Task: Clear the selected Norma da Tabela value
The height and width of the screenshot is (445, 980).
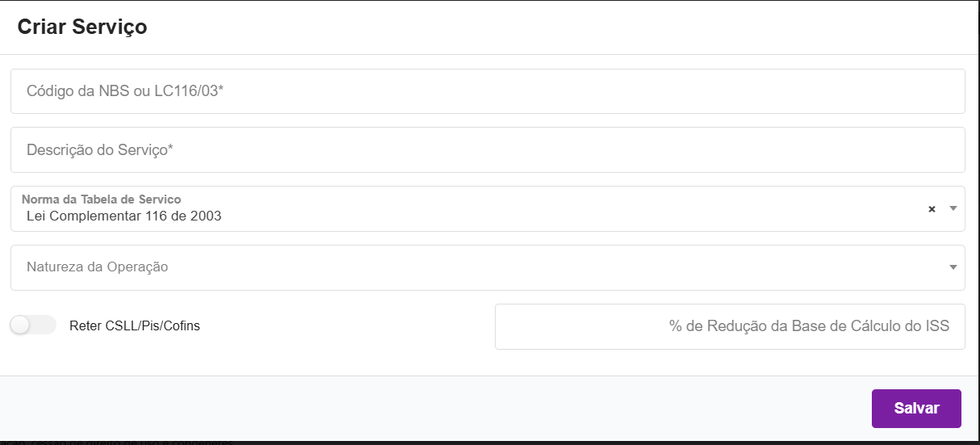Action: point(932,209)
